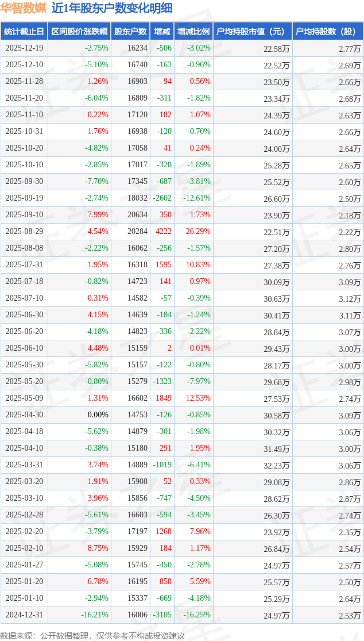Click the 户均持股数（股） column header
Viewport: 364px width, 641px height.
(x=327, y=32)
